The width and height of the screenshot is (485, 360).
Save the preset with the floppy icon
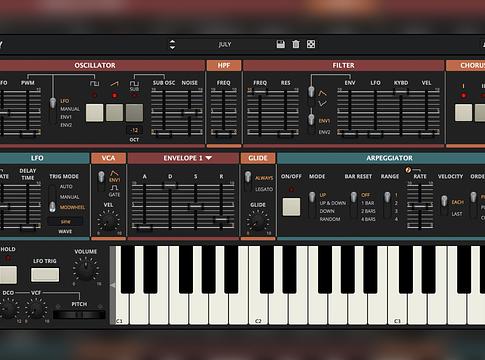281,44
